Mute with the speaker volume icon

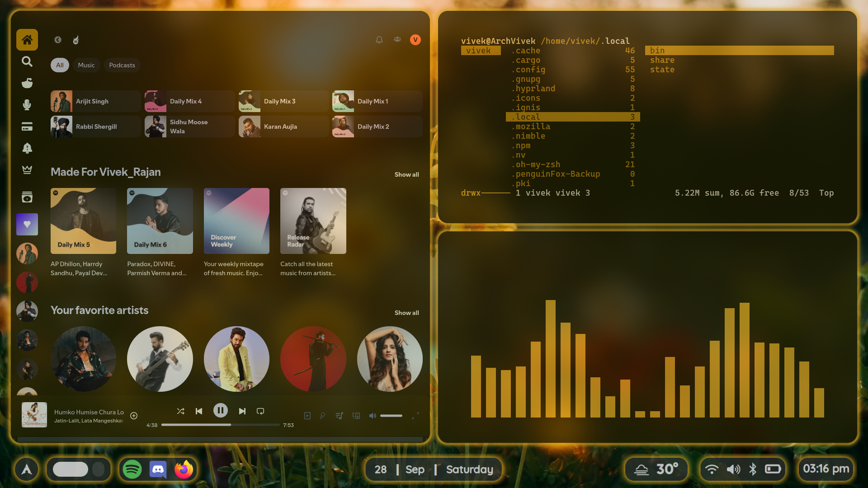click(373, 416)
